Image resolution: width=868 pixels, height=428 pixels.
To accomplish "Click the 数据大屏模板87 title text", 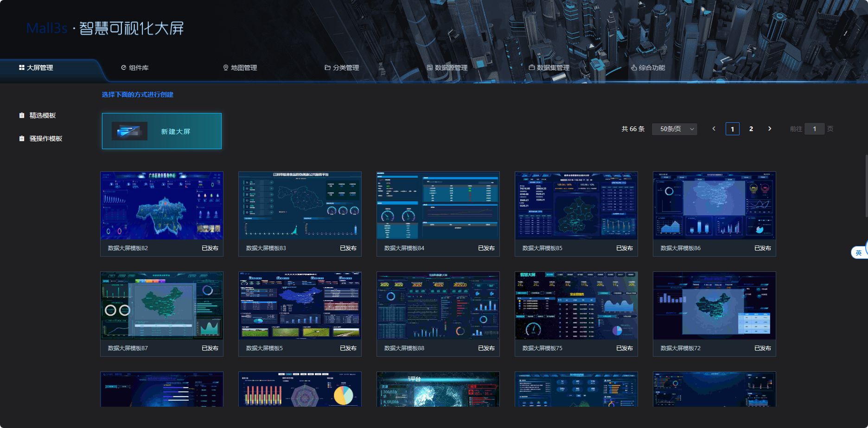I will 128,348.
